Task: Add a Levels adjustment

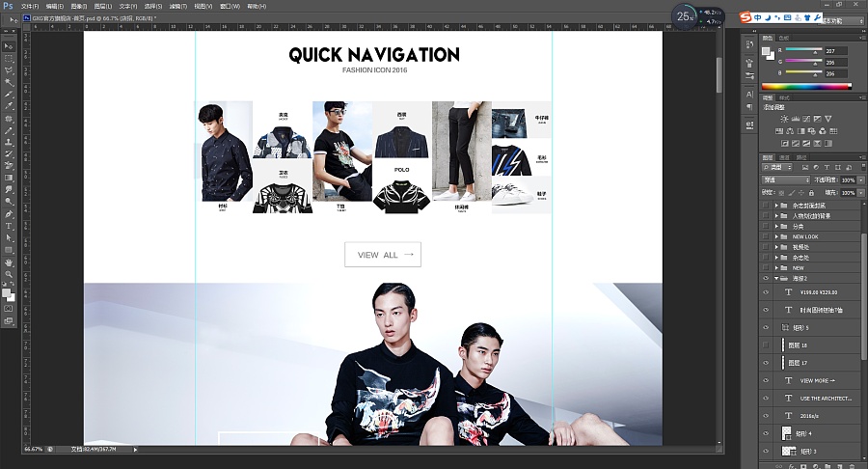Action: (x=796, y=119)
